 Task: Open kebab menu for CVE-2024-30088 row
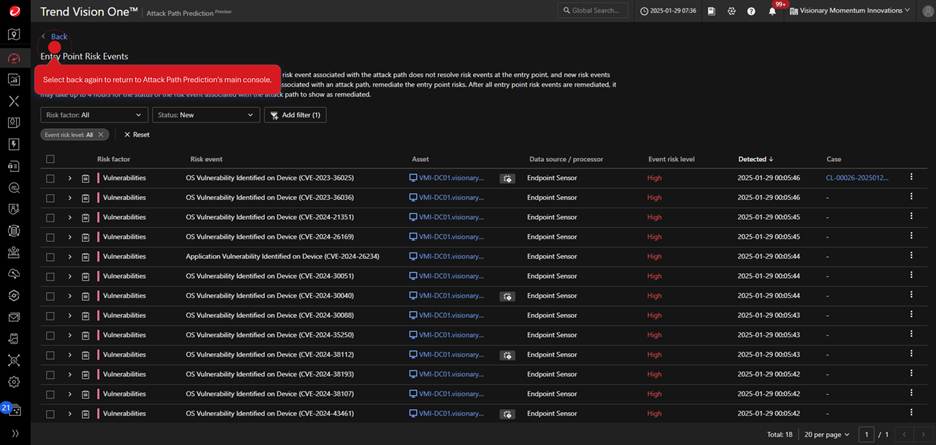pyautogui.click(x=911, y=314)
